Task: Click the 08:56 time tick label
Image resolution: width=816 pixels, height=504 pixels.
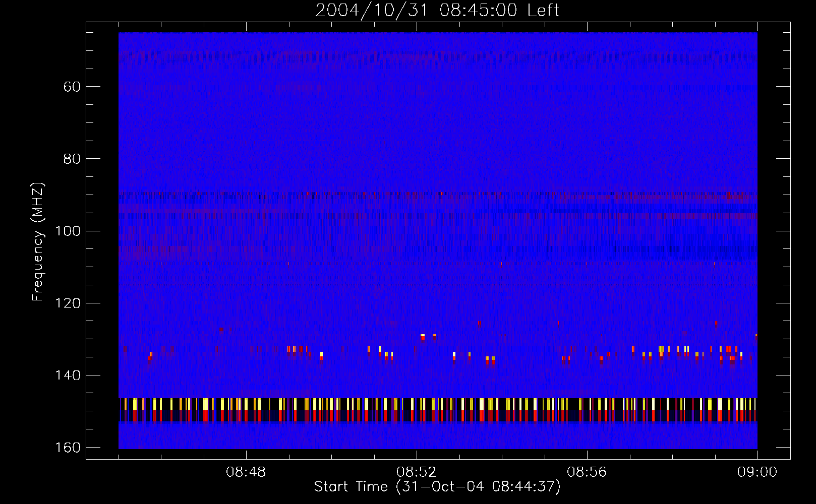Action: pos(587,472)
